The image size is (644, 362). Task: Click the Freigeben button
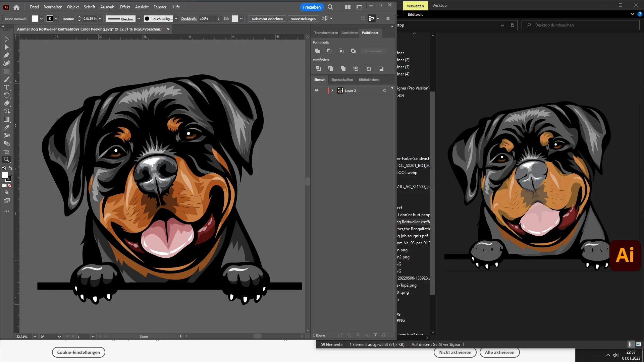[x=312, y=7]
